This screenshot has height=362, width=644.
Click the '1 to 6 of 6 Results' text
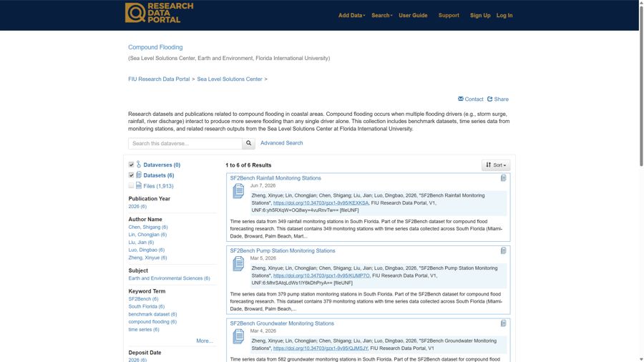point(248,165)
